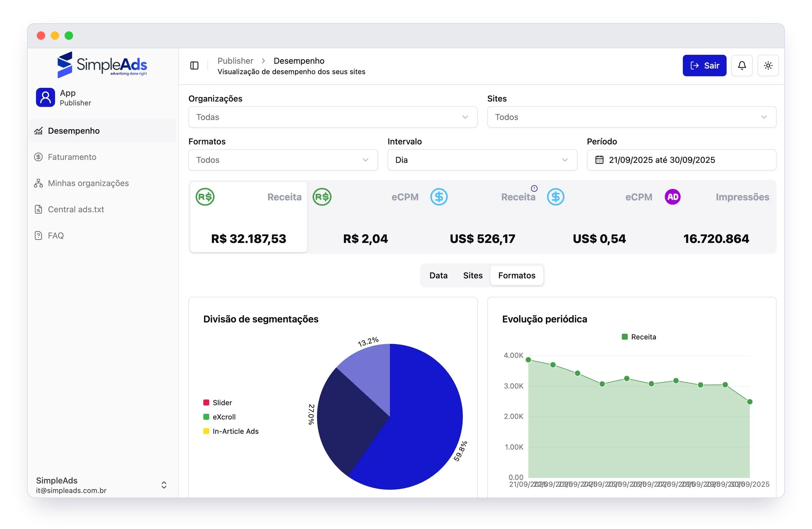This screenshot has height=529, width=812.
Task: Select the US$ 526,17 Receita card
Action: pos(482,217)
